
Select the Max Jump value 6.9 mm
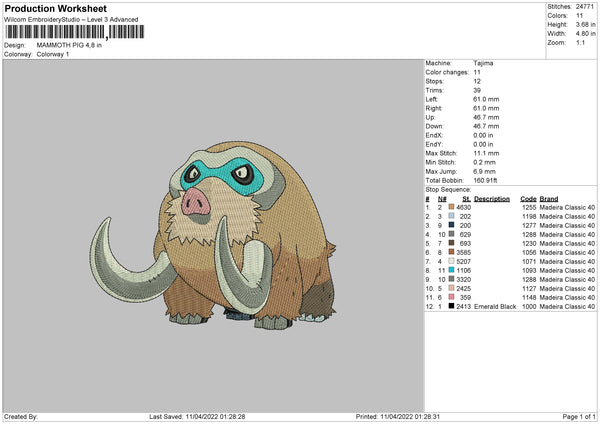pos(484,171)
